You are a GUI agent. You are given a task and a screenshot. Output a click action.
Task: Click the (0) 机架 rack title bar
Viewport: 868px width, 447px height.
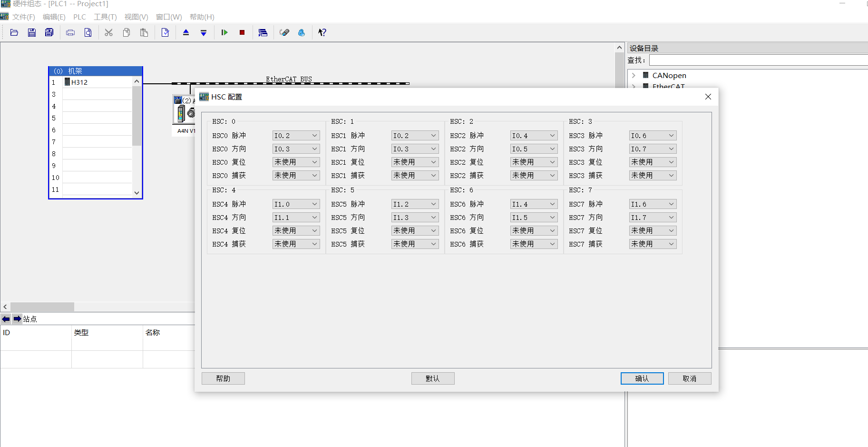(96, 71)
